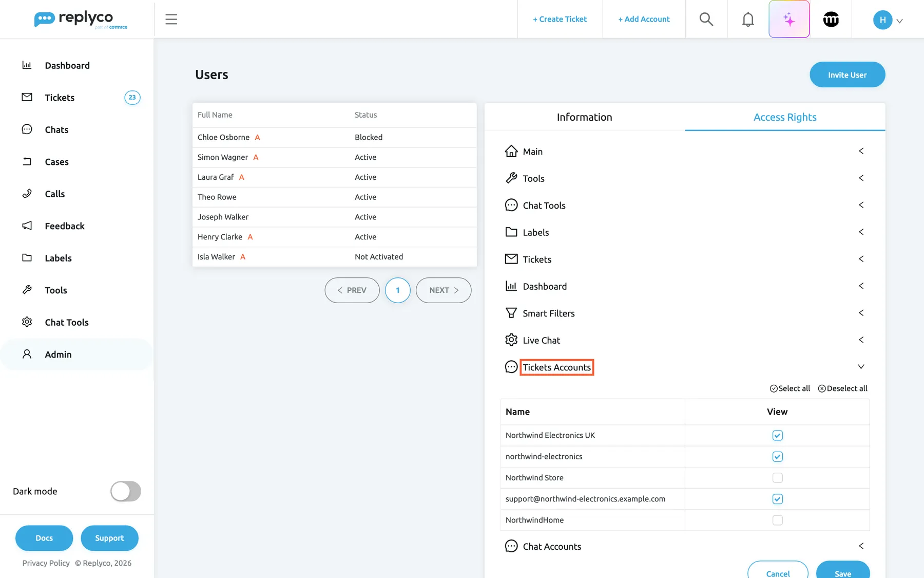Expand the Chat Accounts section chevron
Image resolution: width=924 pixels, height=578 pixels.
[861, 546]
